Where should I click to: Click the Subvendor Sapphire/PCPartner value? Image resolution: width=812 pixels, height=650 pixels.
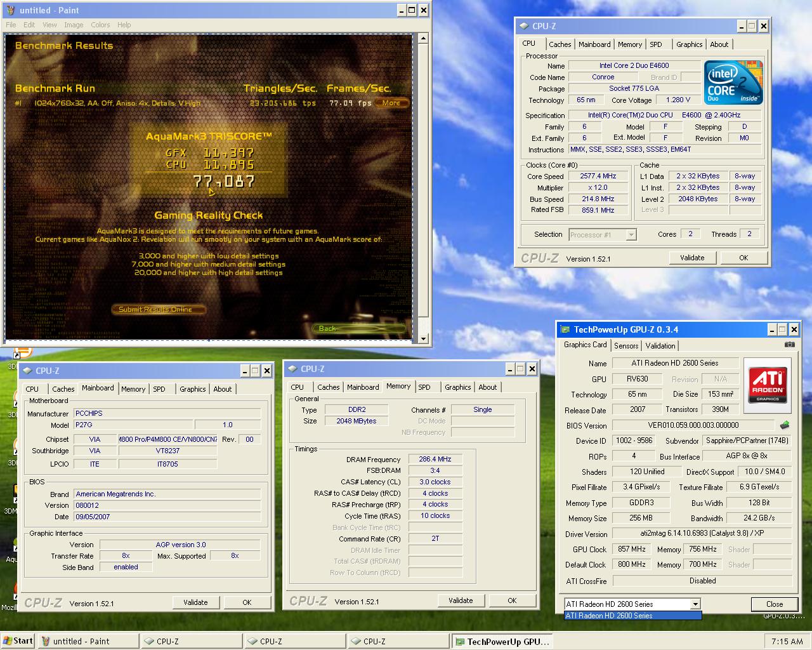click(x=747, y=441)
